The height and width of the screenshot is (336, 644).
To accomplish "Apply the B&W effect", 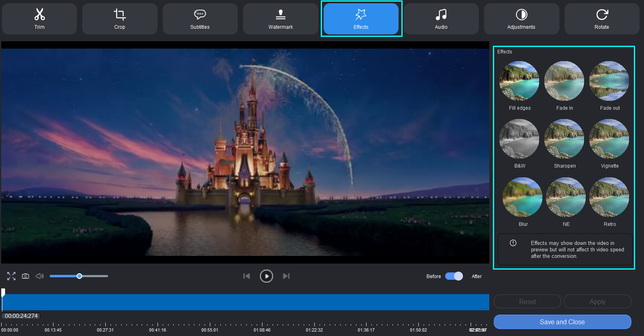I will click(x=519, y=139).
